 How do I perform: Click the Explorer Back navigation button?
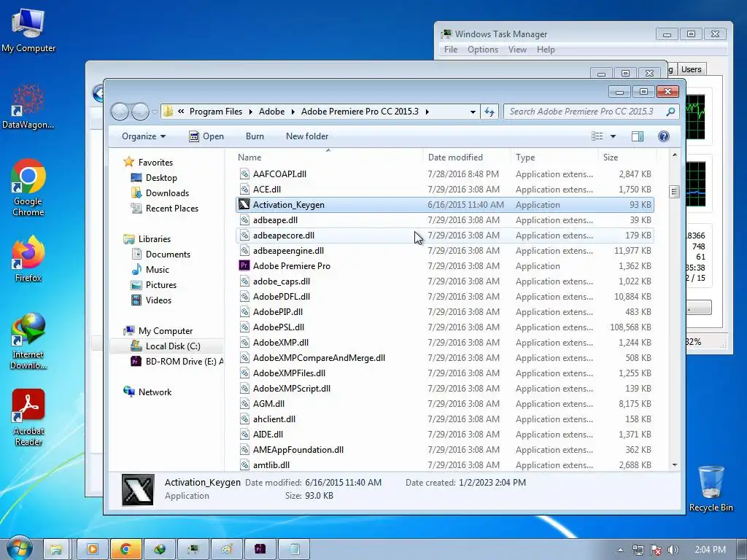coord(120,112)
